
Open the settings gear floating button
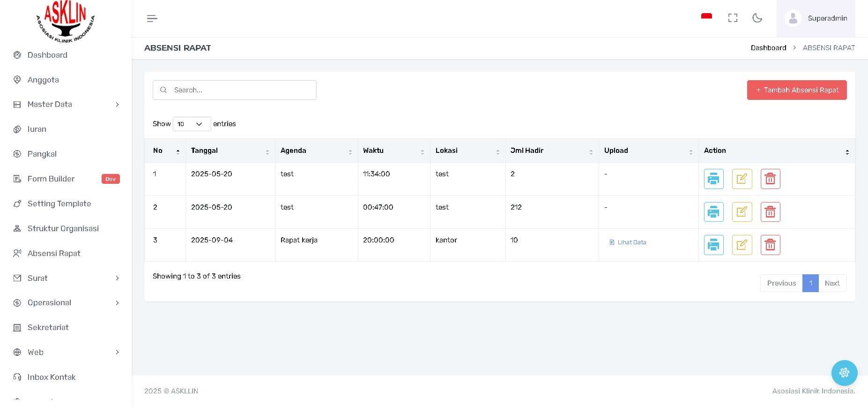844,373
